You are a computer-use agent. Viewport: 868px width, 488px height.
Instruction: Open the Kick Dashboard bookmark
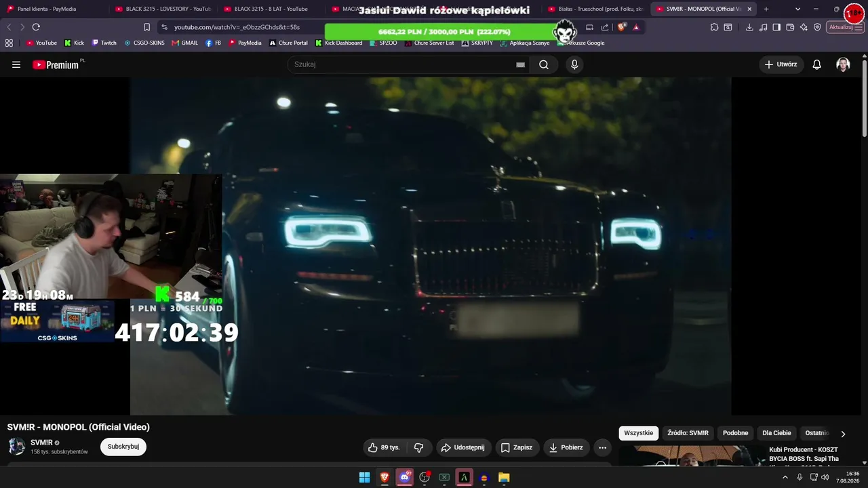coord(339,43)
